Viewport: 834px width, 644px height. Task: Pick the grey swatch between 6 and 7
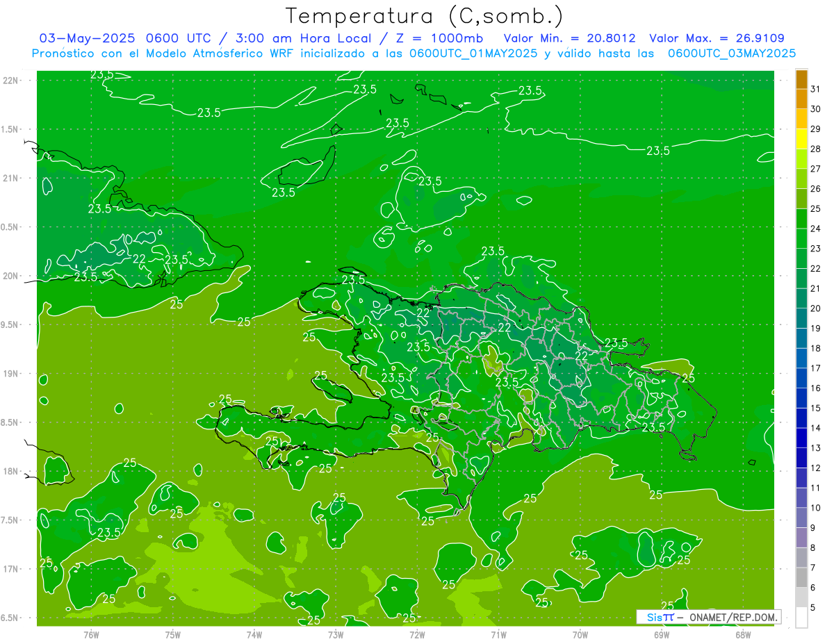pos(801,578)
